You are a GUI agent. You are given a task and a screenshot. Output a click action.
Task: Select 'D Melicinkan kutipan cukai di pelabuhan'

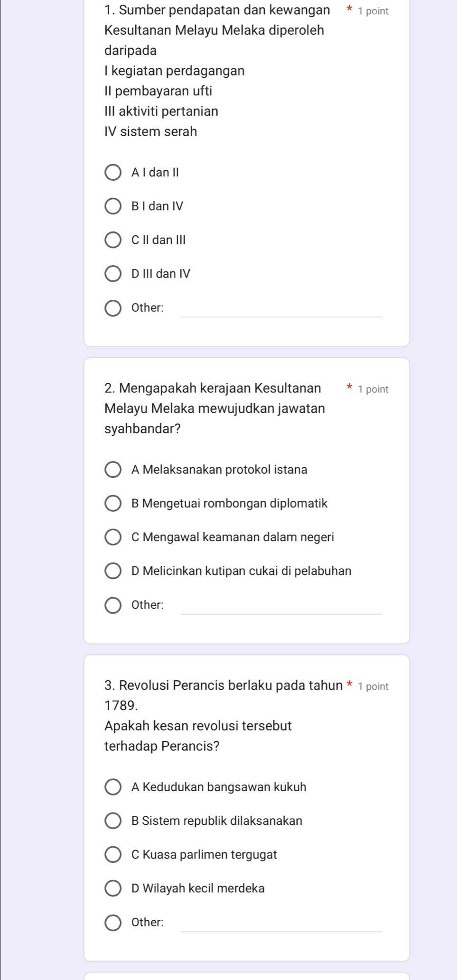coord(113,571)
